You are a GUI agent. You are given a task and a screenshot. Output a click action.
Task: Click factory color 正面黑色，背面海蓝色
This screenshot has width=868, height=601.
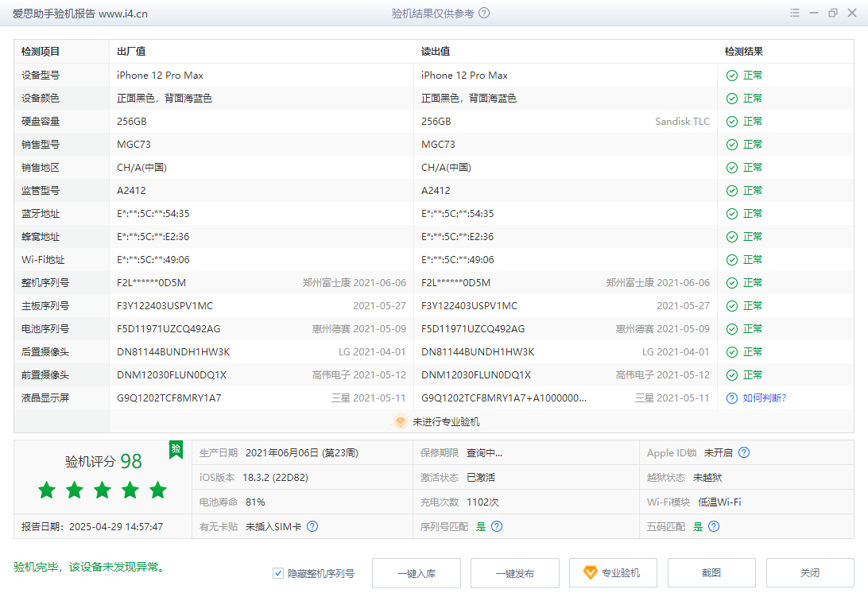pos(165,99)
